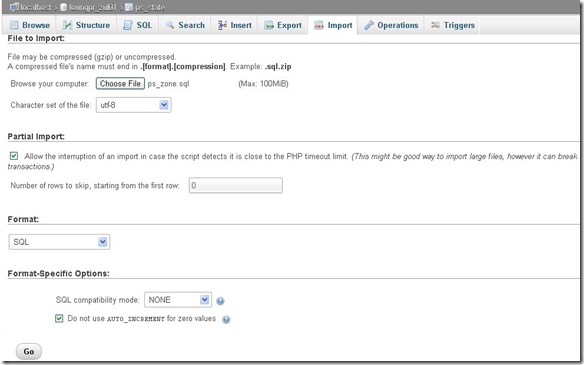Open the SQL compatibility mode dropdown
Screen dimensions: 584x365
(x=178, y=300)
